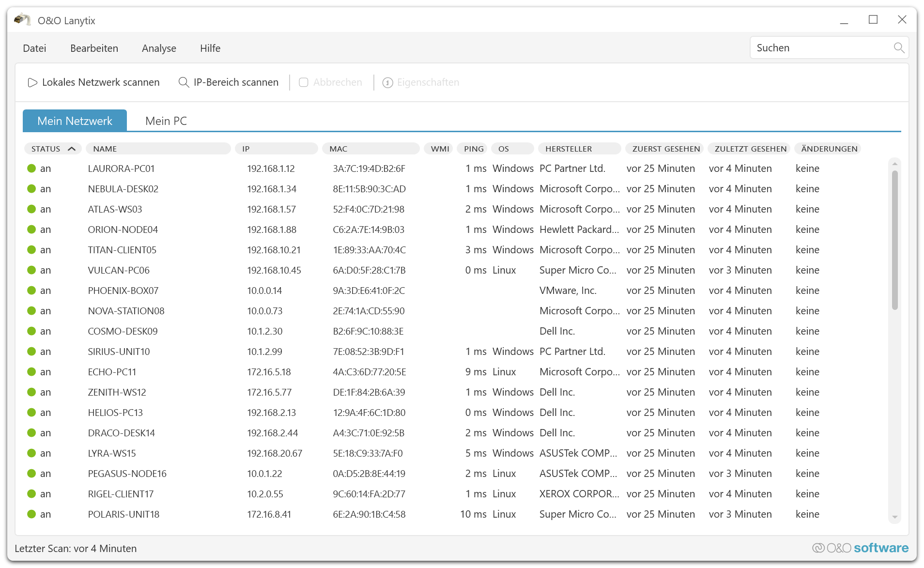Open the Datei menu

pyautogui.click(x=34, y=48)
